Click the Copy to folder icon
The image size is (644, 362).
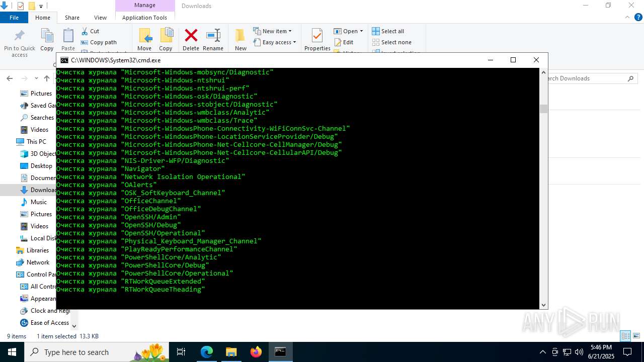(166, 36)
